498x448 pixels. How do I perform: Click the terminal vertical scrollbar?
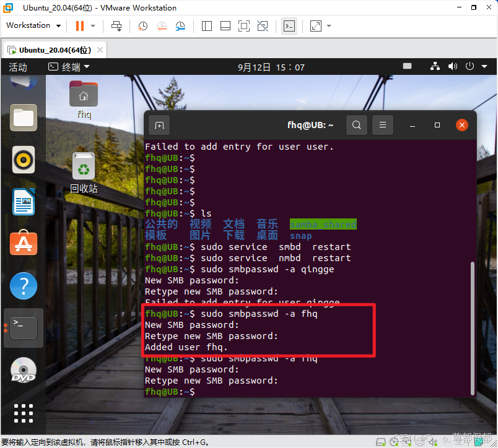tap(472, 329)
